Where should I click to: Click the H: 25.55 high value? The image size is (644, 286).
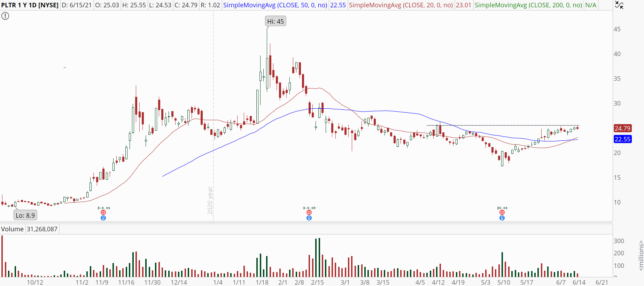(134, 5)
